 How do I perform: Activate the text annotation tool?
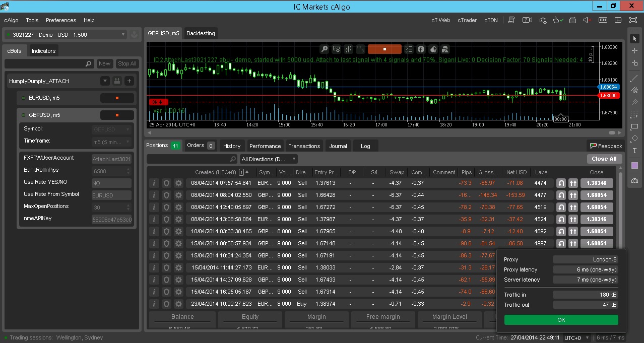coord(634,151)
